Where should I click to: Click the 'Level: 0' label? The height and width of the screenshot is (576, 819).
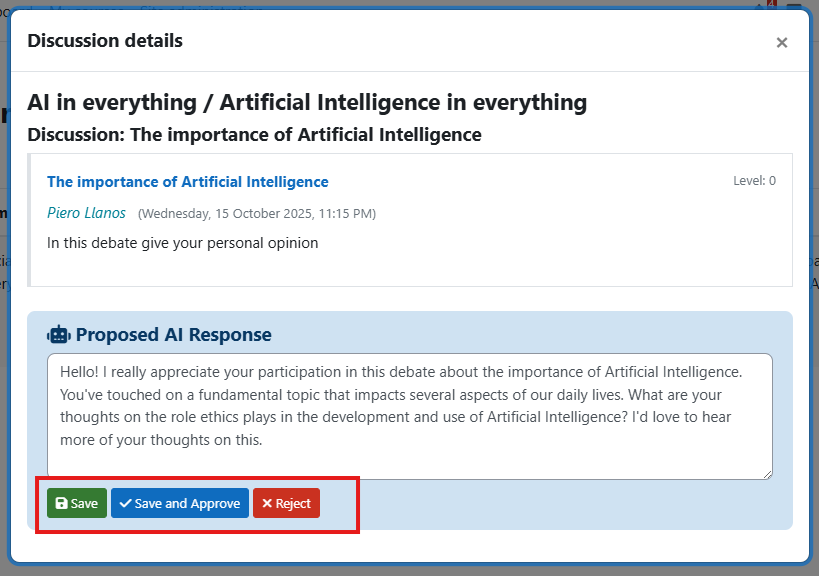754,181
